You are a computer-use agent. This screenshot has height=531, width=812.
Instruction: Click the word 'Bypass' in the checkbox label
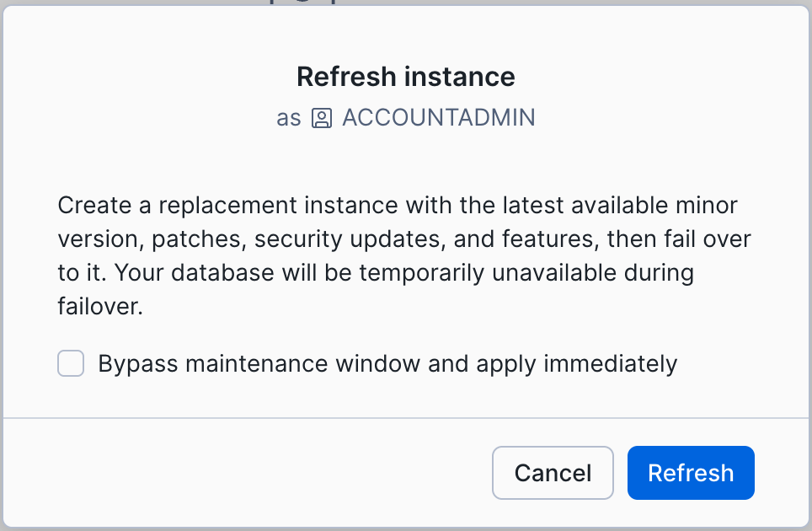(138, 364)
